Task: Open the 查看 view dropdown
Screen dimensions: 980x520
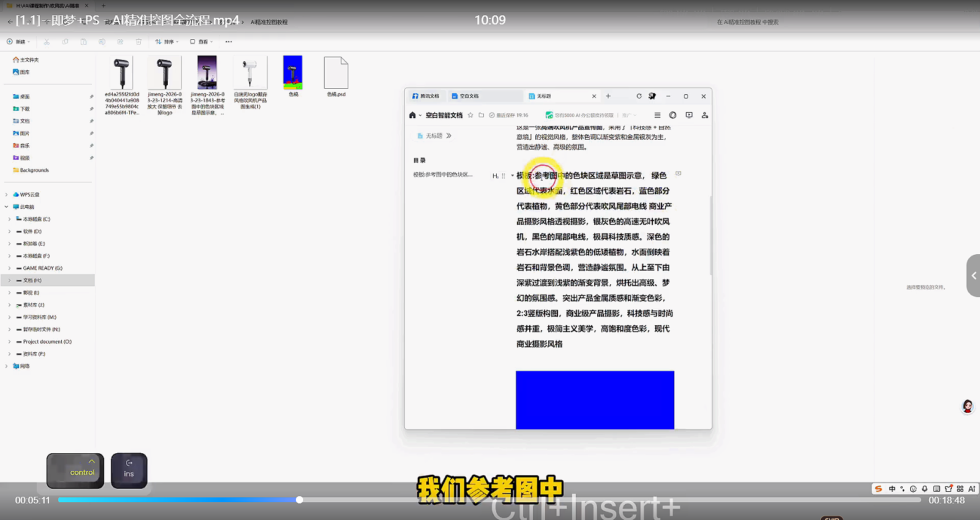Action: (202, 42)
